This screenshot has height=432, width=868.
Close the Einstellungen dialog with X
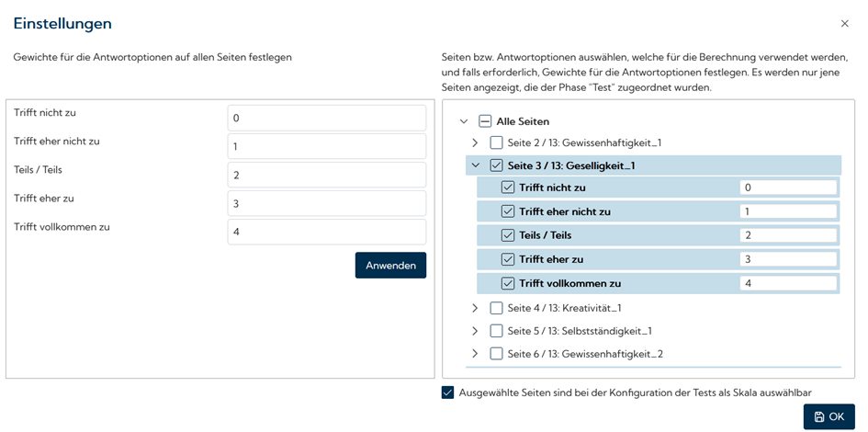coord(845,24)
